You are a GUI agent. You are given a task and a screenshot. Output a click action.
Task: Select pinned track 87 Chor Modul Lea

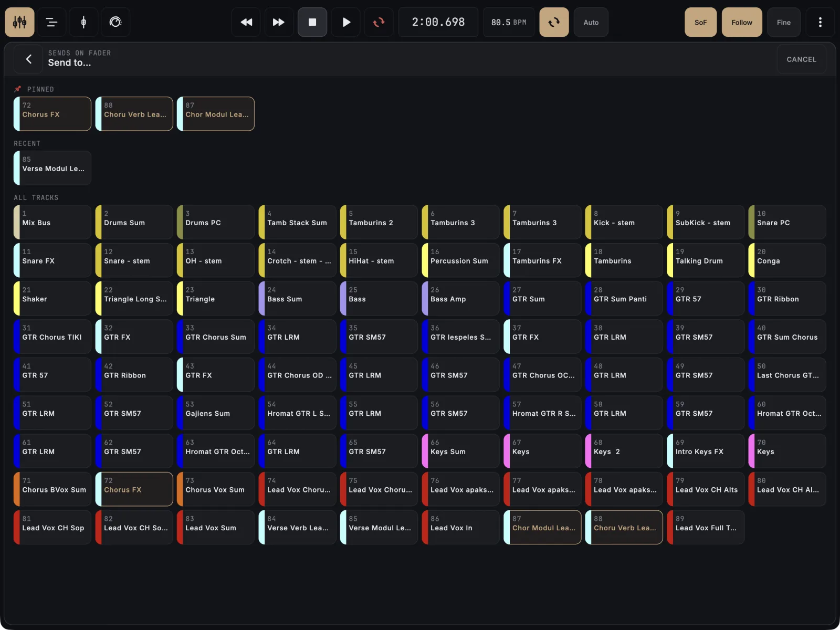pyautogui.click(x=216, y=114)
